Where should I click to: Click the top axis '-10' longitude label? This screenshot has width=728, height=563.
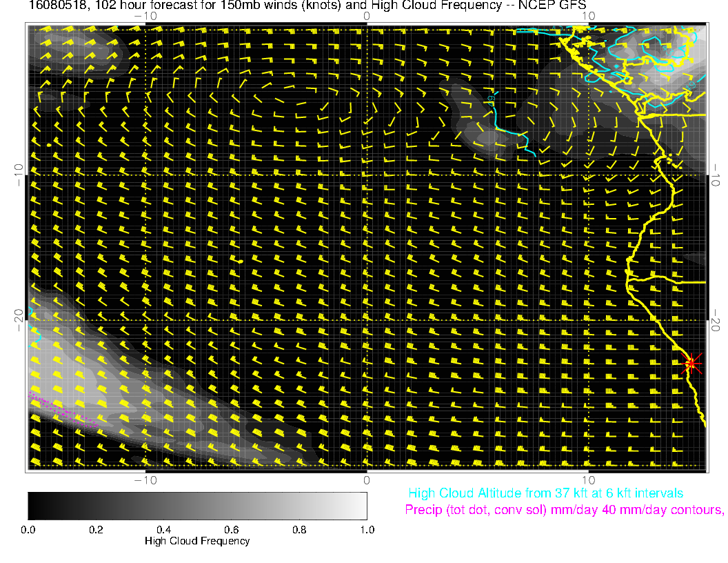(145, 16)
